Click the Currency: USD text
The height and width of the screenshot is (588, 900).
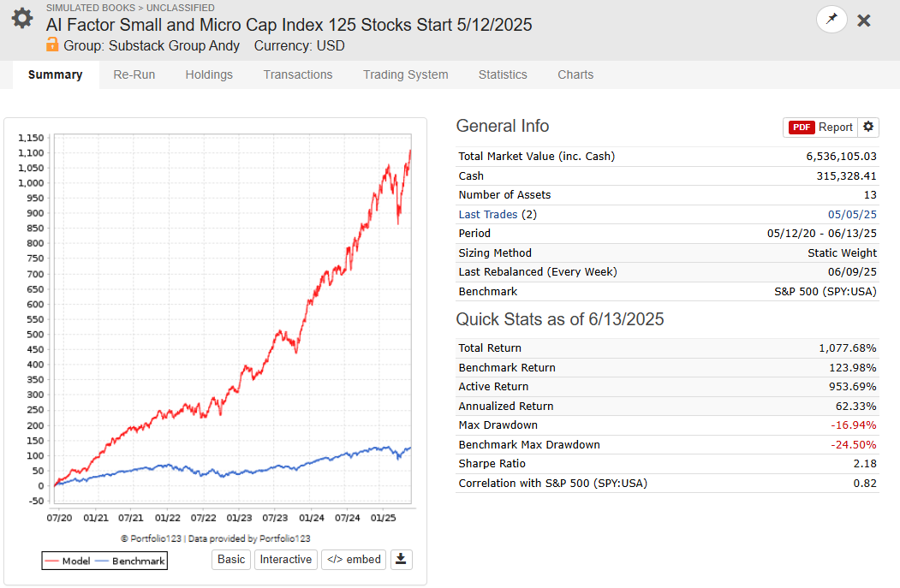pos(299,45)
